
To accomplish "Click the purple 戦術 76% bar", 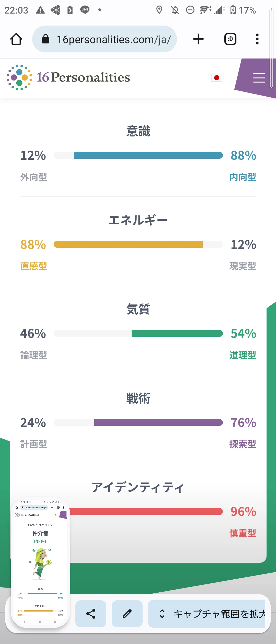I will coord(158,422).
